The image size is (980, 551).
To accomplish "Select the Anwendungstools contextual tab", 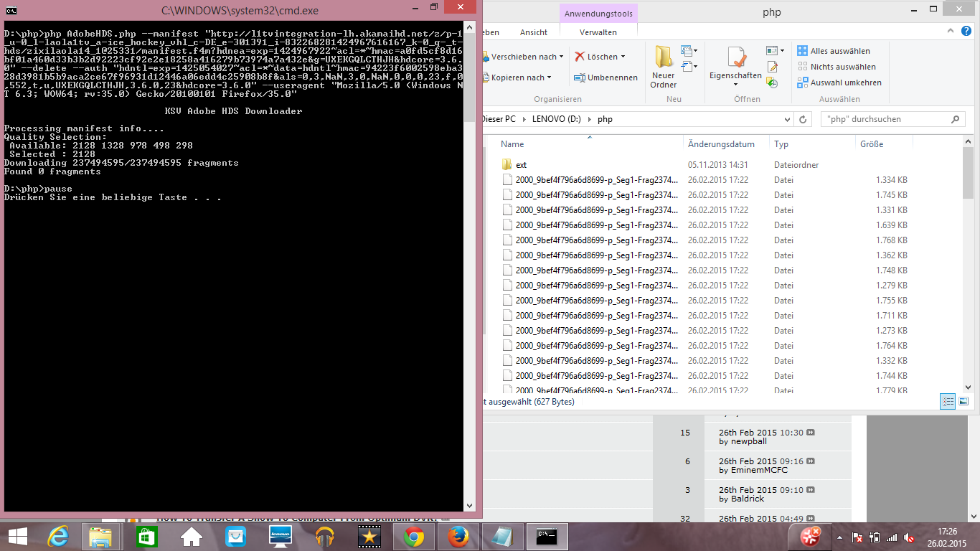I will (x=598, y=14).
